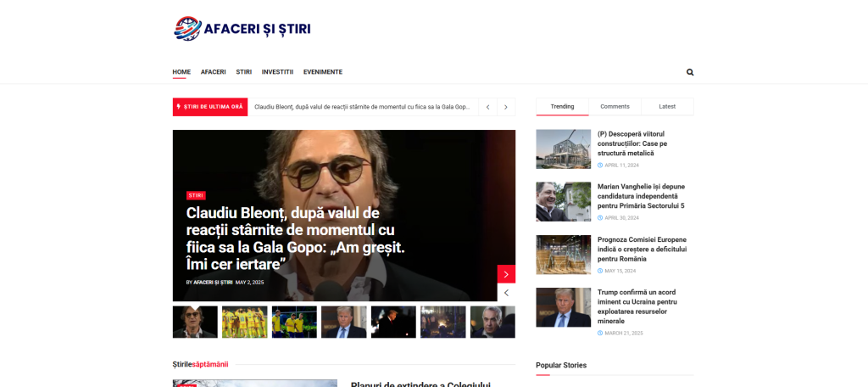Open hero headline about Claudiu Bleonț Gala Gopo
The width and height of the screenshot is (868, 387).
296,239
